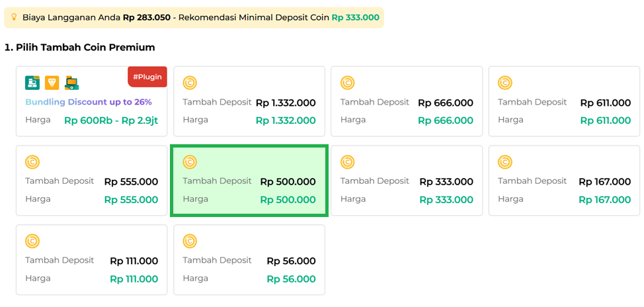This screenshot has width=644, height=307.
Task: Pick the Rp 555.000 green Harga price
Action: [x=131, y=200]
